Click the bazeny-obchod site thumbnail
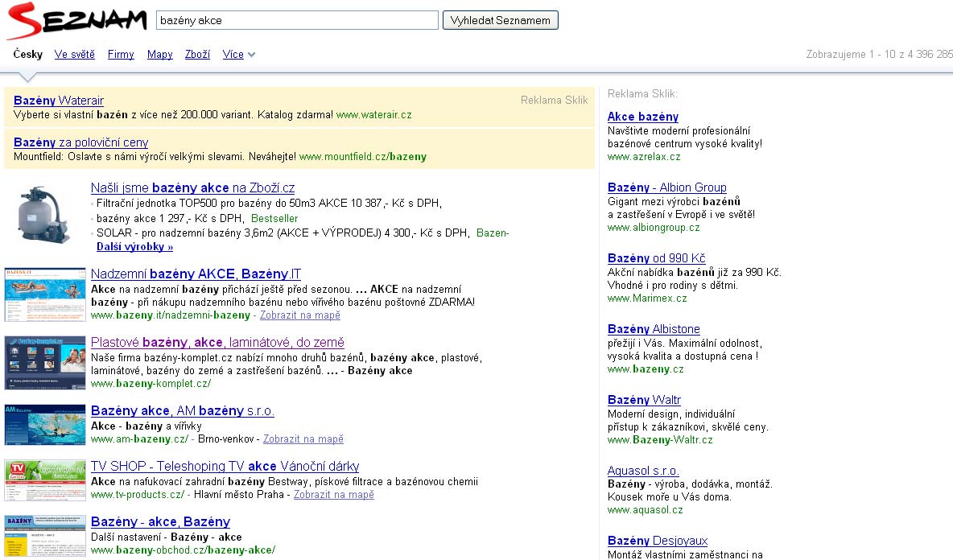953x560 pixels. pyautogui.click(x=45, y=536)
